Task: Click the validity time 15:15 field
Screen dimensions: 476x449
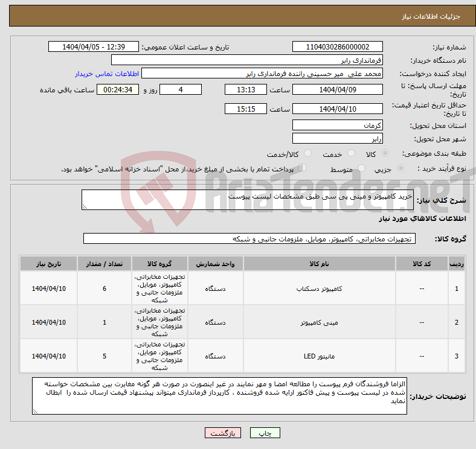Action: click(246, 109)
